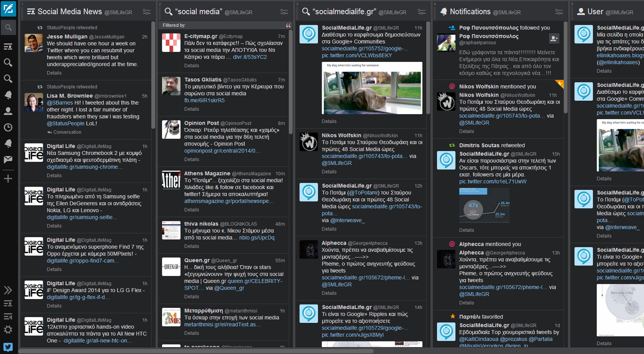The image size is (644, 354).
Task: Open Alphecca avatar in socialmedialife.gr column
Action: click(x=309, y=249)
